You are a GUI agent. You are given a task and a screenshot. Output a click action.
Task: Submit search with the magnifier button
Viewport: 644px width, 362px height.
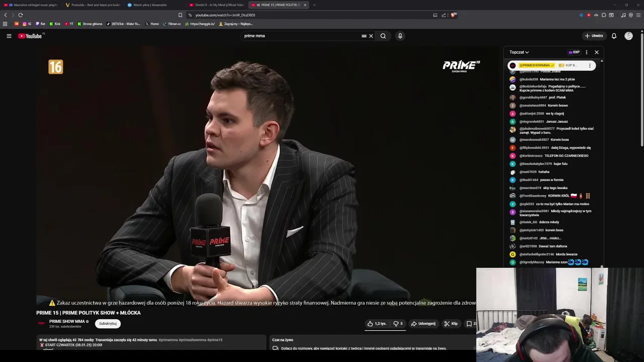pyautogui.click(x=383, y=36)
